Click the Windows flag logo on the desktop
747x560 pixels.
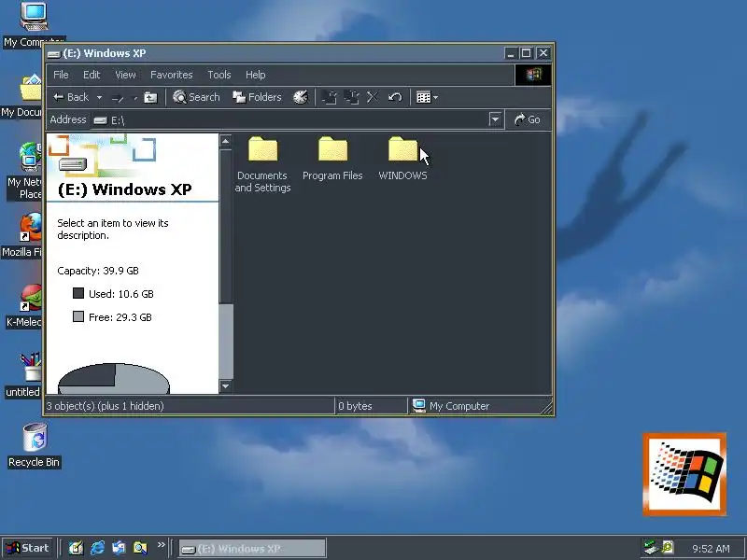tap(684, 474)
